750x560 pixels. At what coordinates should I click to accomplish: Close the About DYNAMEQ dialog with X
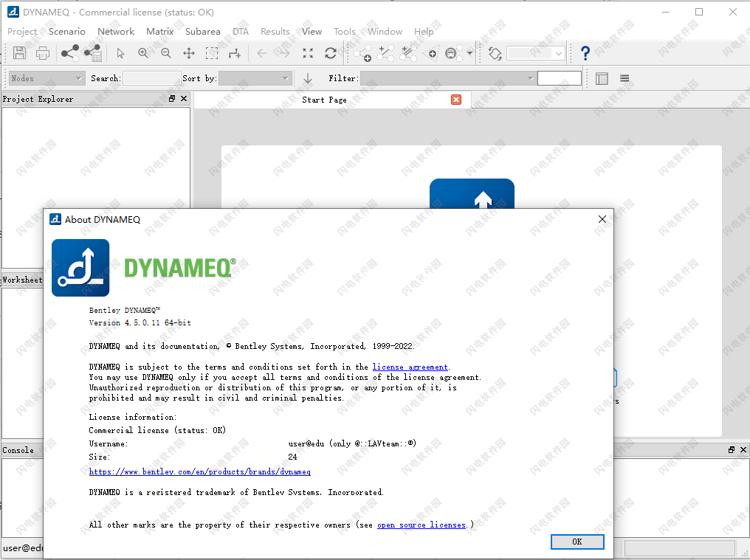click(x=602, y=219)
